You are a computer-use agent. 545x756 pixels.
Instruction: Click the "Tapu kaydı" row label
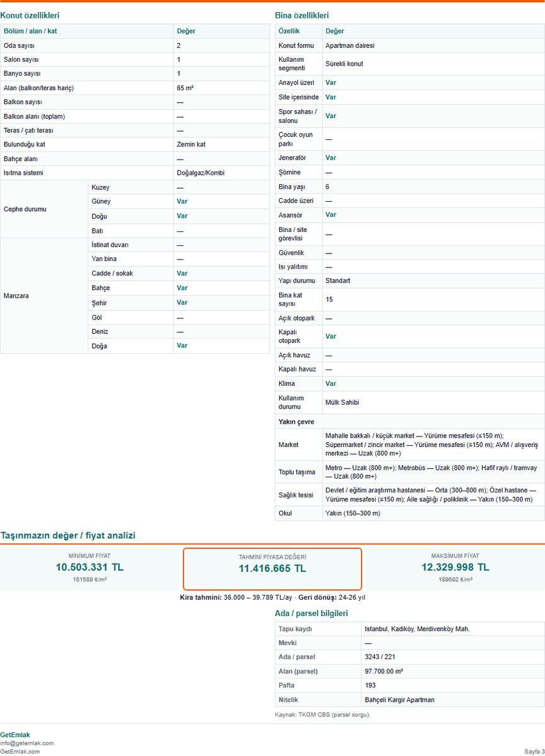click(295, 629)
